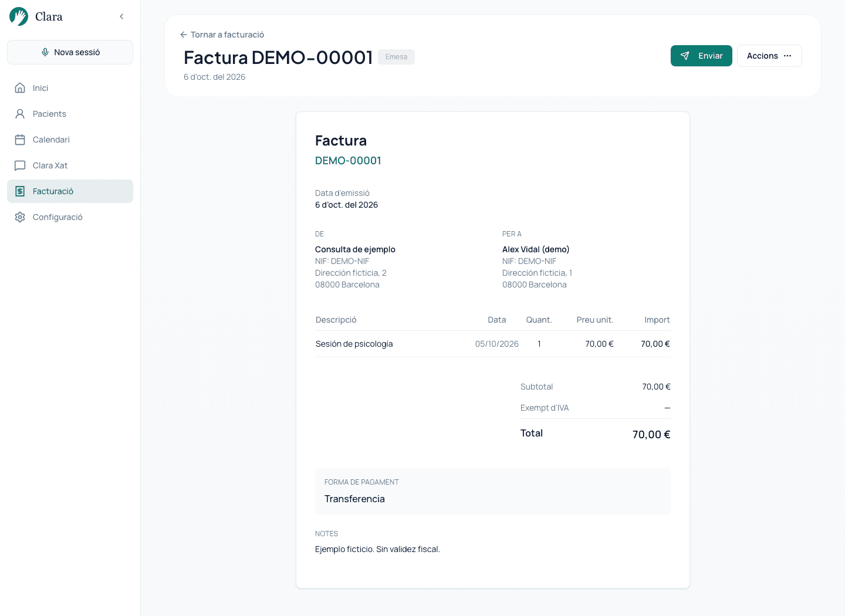Click the address Dirección ficticia, 2

point(351,273)
